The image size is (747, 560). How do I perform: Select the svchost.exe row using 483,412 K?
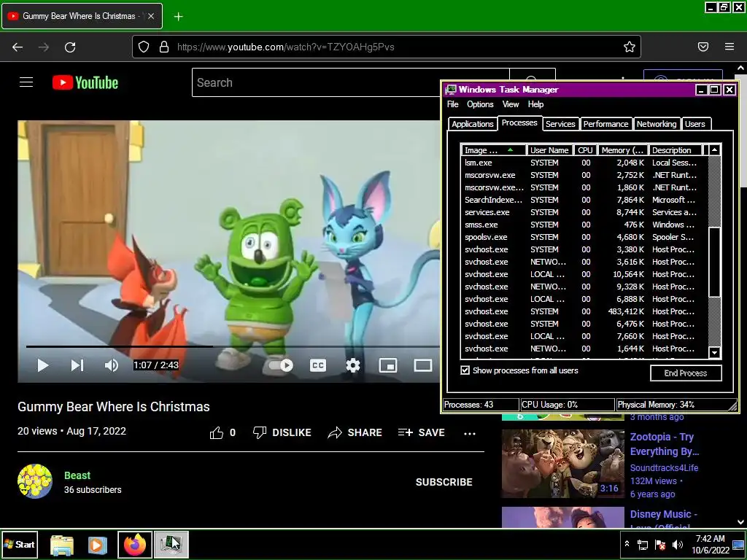click(584, 311)
